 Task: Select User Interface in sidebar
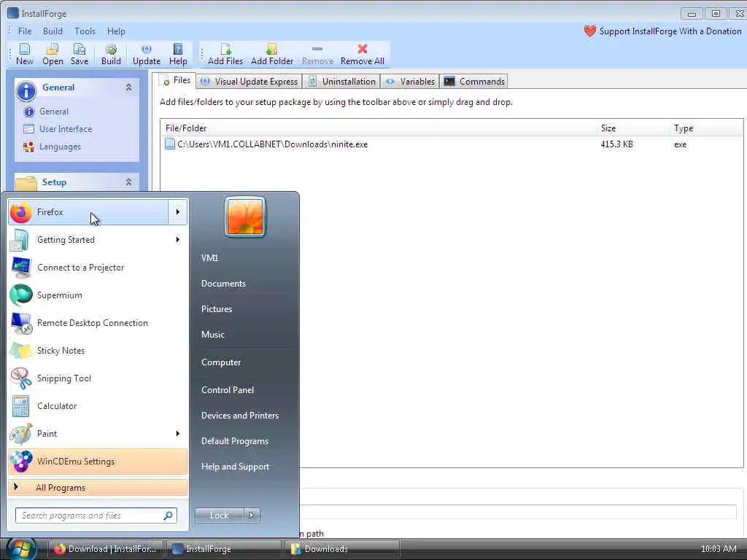[x=66, y=129]
